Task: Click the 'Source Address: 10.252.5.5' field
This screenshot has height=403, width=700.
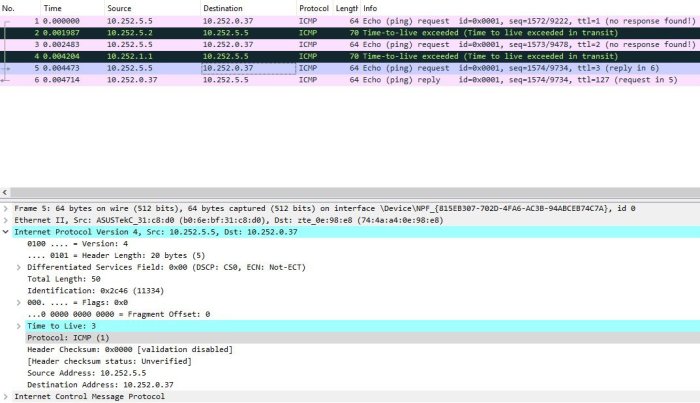Action: pyautogui.click(x=86, y=373)
